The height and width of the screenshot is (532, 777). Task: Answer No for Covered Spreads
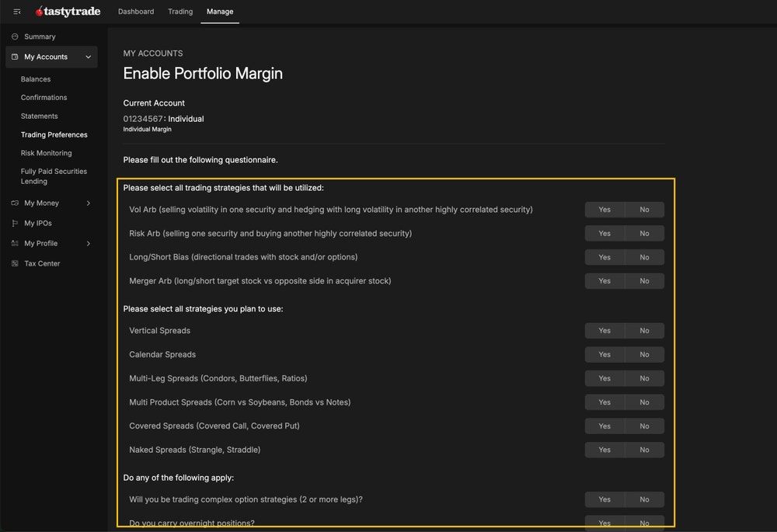click(644, 426)
